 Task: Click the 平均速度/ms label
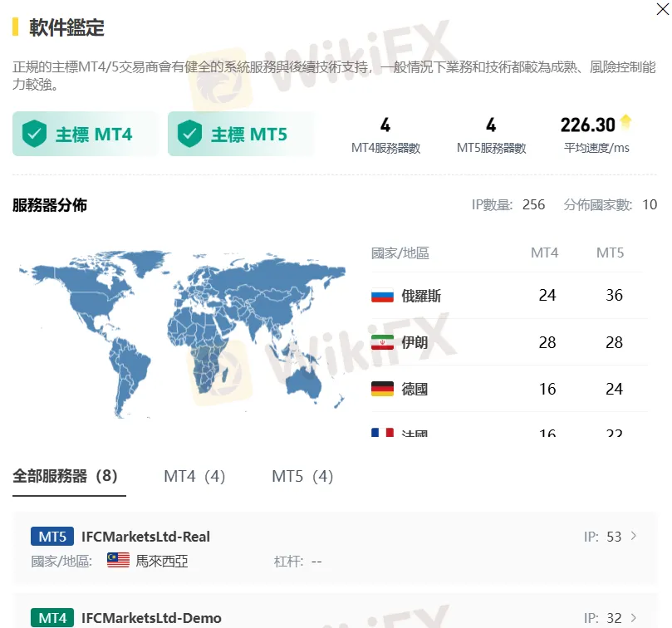point(596,148)
